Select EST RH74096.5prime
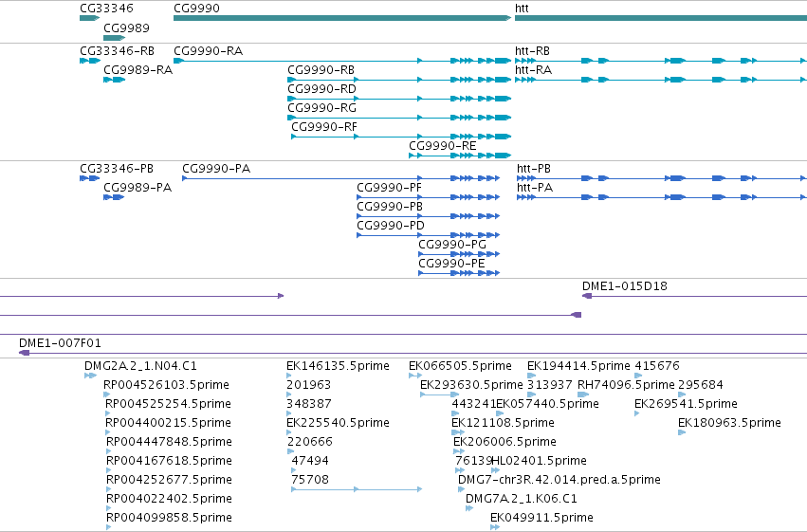 coord(626,385)
